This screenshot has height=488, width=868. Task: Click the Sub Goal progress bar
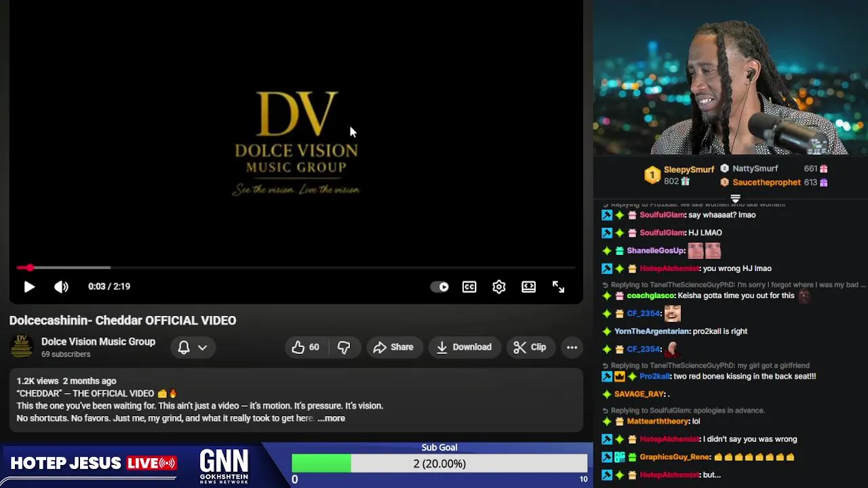coord(439,464)
